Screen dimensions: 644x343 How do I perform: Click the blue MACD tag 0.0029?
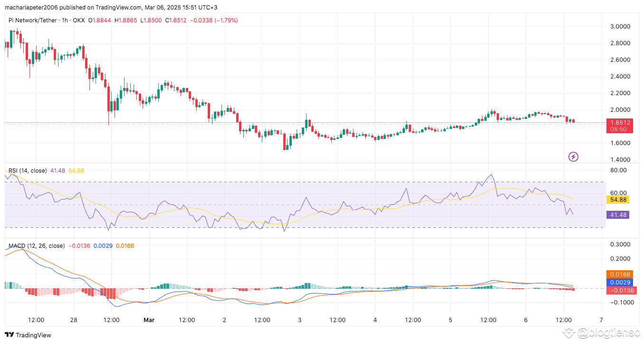[620, 282]
